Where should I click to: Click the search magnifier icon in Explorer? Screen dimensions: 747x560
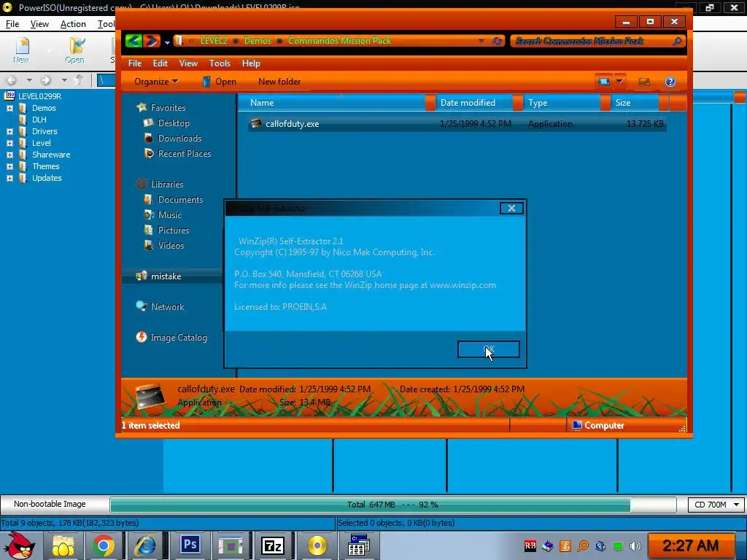[677, 41]
